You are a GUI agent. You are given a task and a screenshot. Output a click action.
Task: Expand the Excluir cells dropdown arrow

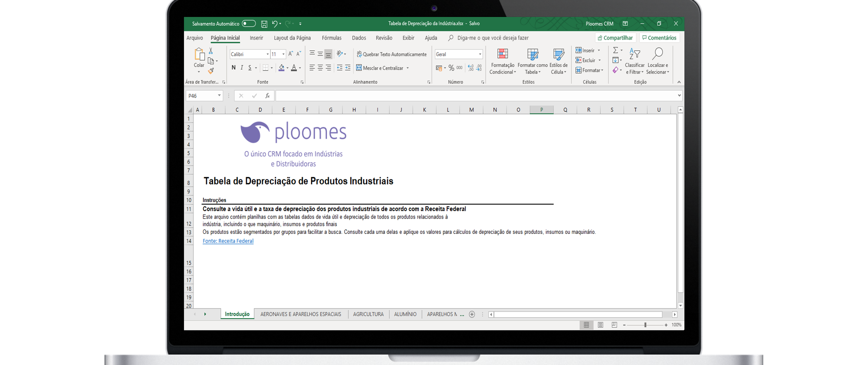tap(599, 60)
